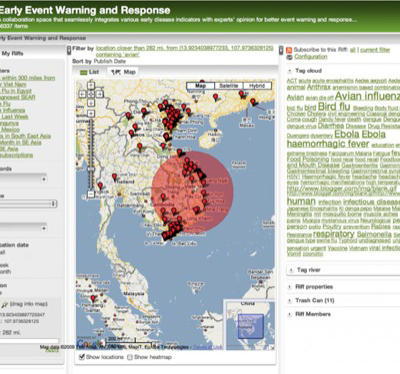Open the 'in South East Asia' saved filter
Screen dimensions: 400x374
point(26,136)
